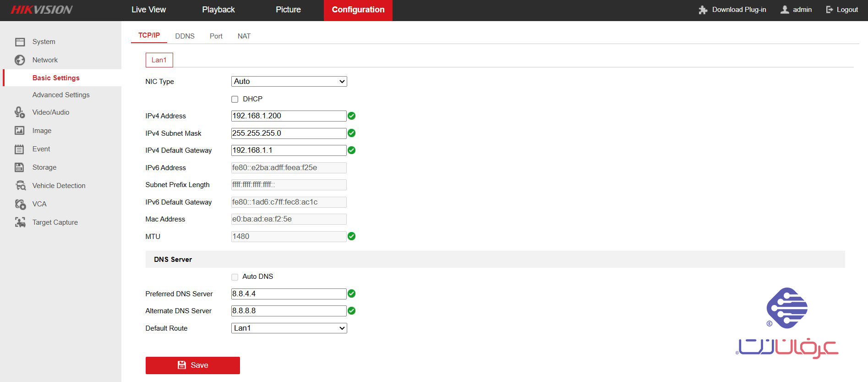This screenshot has width=868, height=382.
Task: Click the admin account link
Action: pyautogui.click(x=802, y=10)
